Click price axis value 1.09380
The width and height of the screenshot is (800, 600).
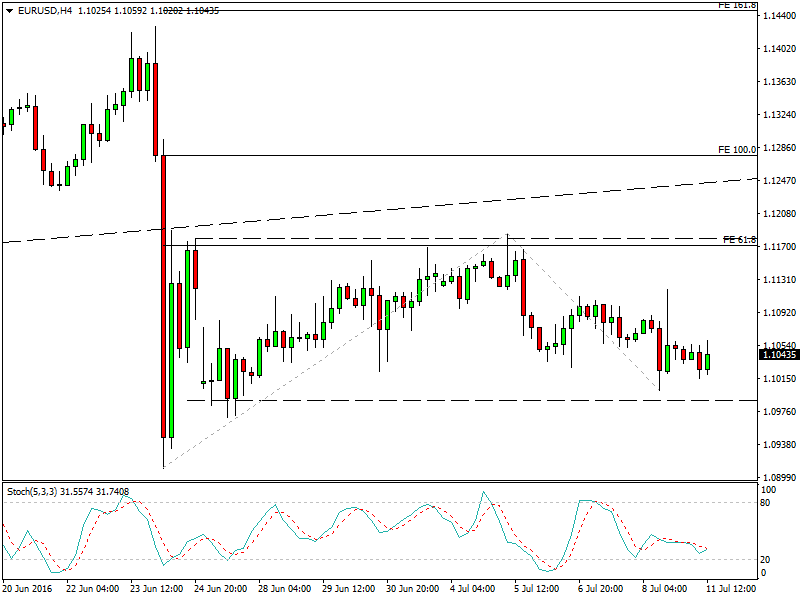click(779, 444)
